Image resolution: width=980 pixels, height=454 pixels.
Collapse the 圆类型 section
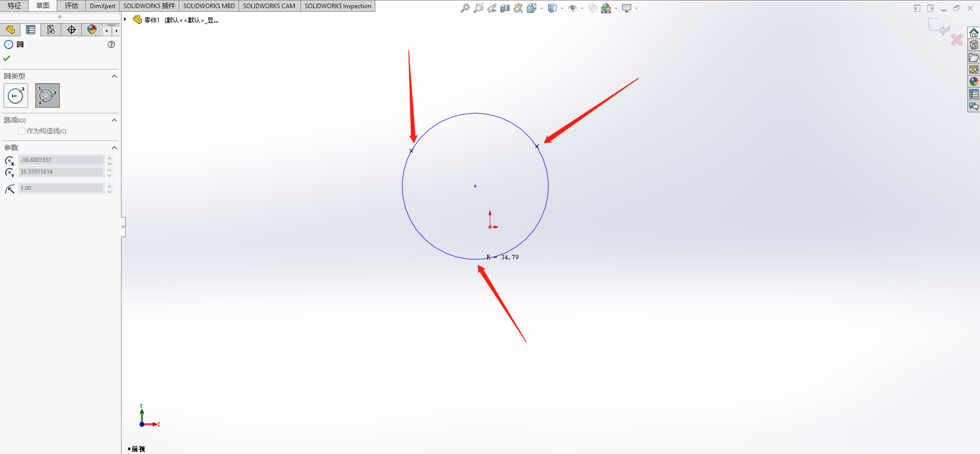coord(114,76)
